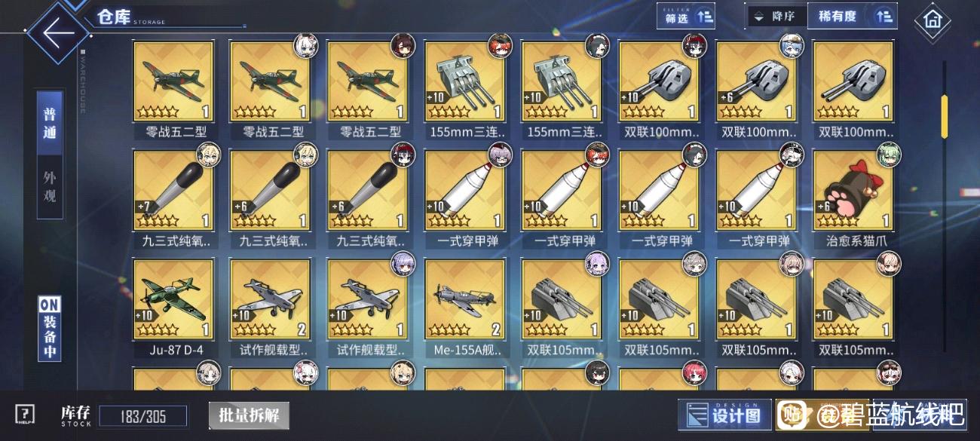Toggle 降序 descending sort order
The width and height of the screenshot is (980, 441).
[776, 16]
